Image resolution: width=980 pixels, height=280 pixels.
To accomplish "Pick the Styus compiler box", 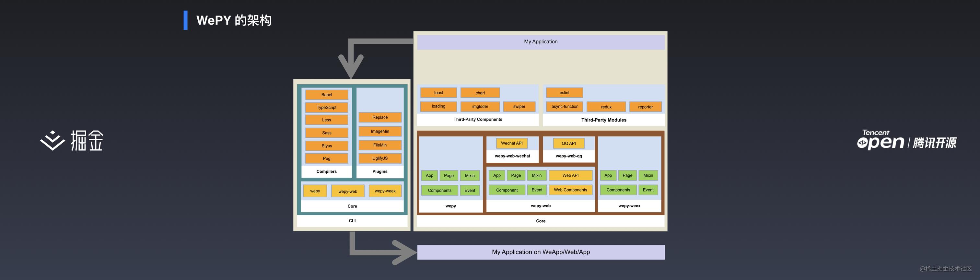I will 326,146.
